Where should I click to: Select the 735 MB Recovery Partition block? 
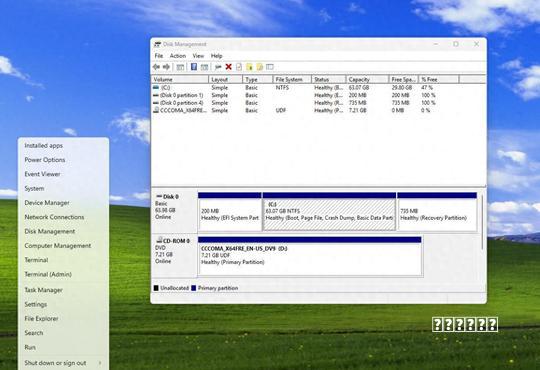tap(437, 212)
